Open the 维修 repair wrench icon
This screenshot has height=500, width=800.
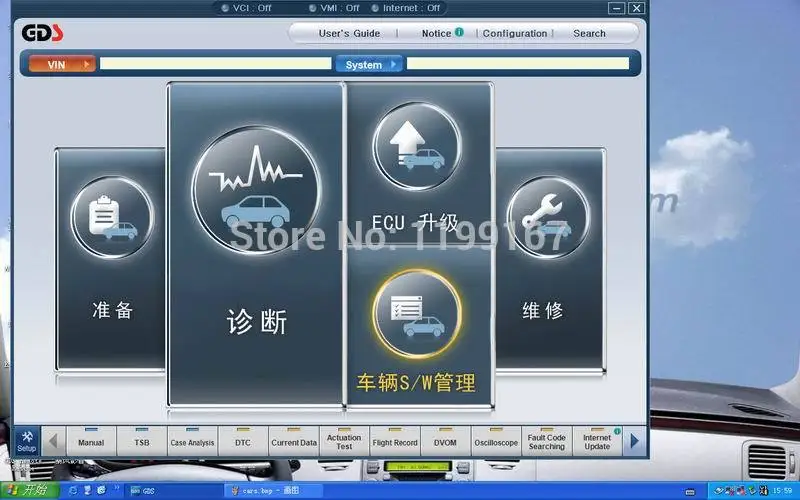click(x=548, y=217)
